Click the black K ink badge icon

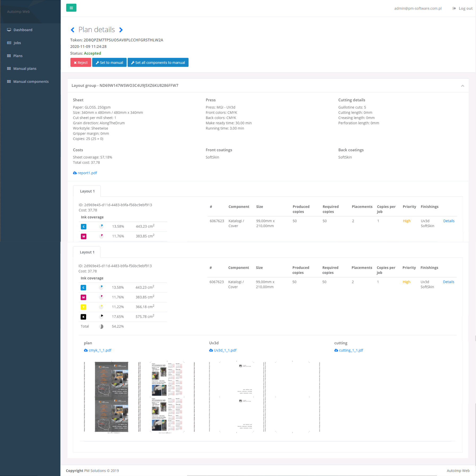point(83,317)
